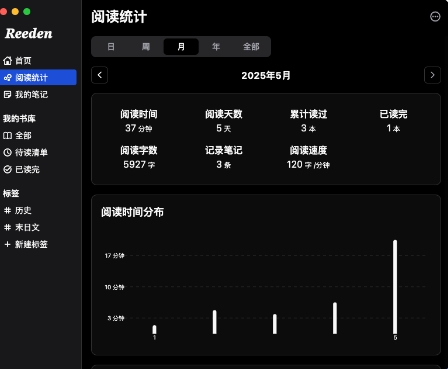
Task: Switch to the 年 tab
Action: [x=216, y=46]
